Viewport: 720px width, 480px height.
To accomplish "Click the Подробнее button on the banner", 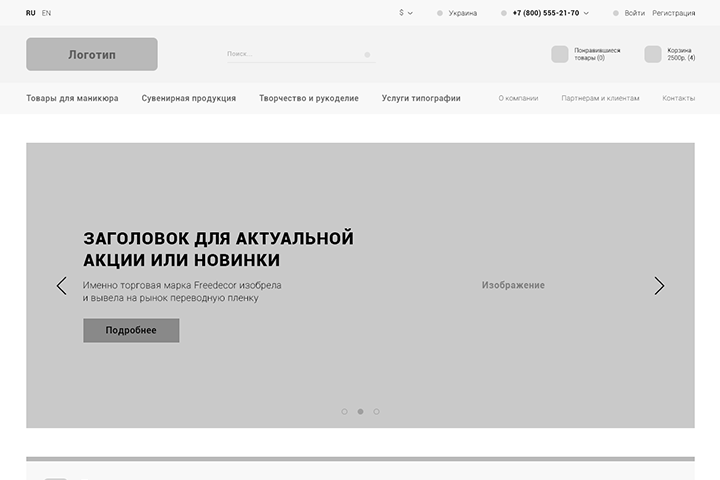I will [x=131, y=330].
